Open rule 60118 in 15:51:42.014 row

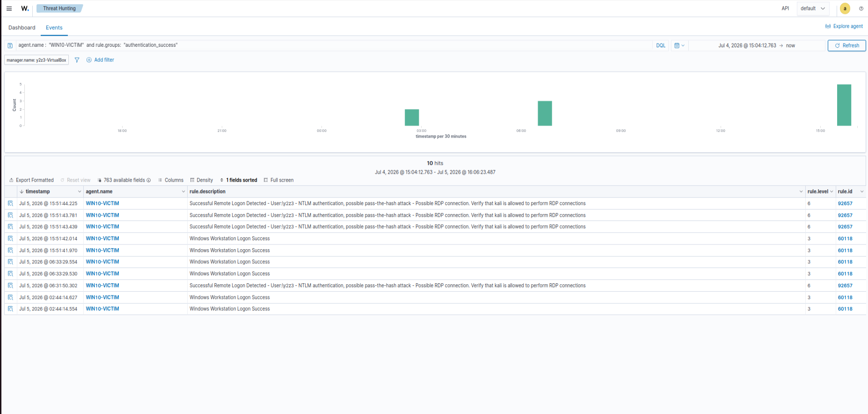(845, 239)
